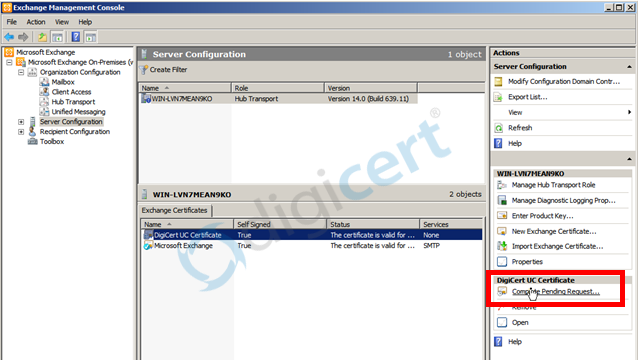The height and width of the screenshot is (360, 638).
Task: Click Complete Pending Request link
Action: tap(555, 291)
